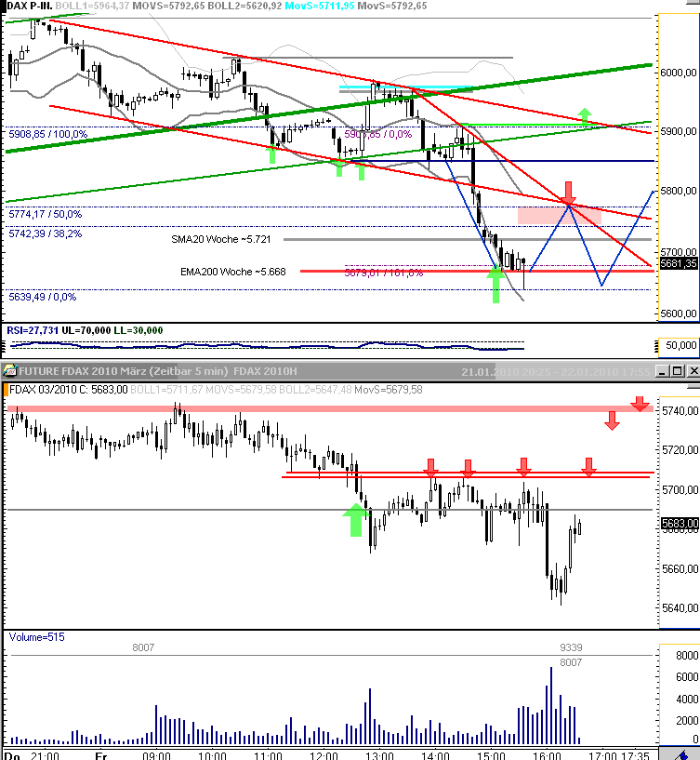The width and height of the screenshot is (700, 760).
Task: Click the 4000 volume axis label
Action: click(x=687, y=699)
